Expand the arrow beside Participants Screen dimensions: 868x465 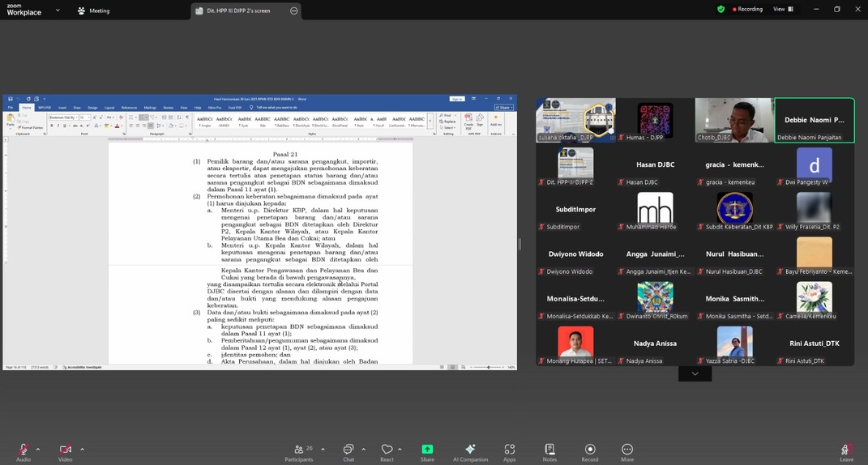pos(323,449)
